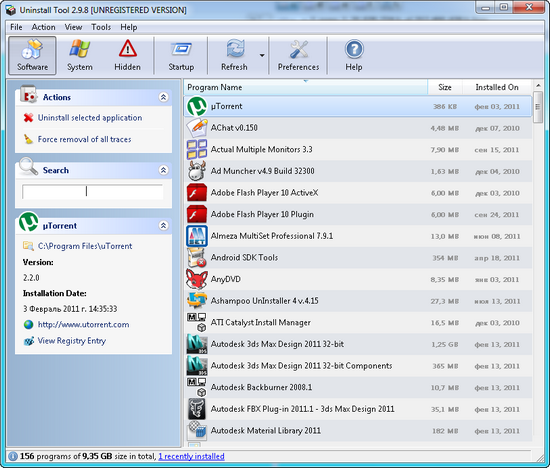Open the Help toolbar icon
Screen dimensions: 550x468
(354, 55)
